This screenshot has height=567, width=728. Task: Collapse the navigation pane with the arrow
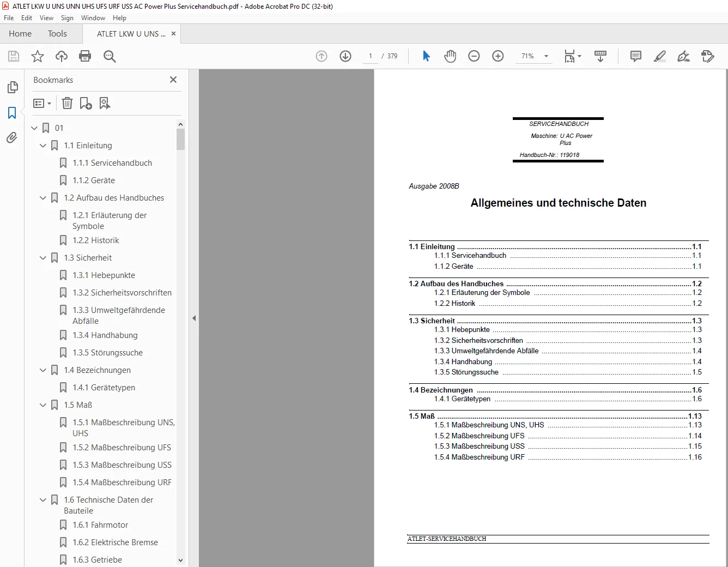point(193,318)
